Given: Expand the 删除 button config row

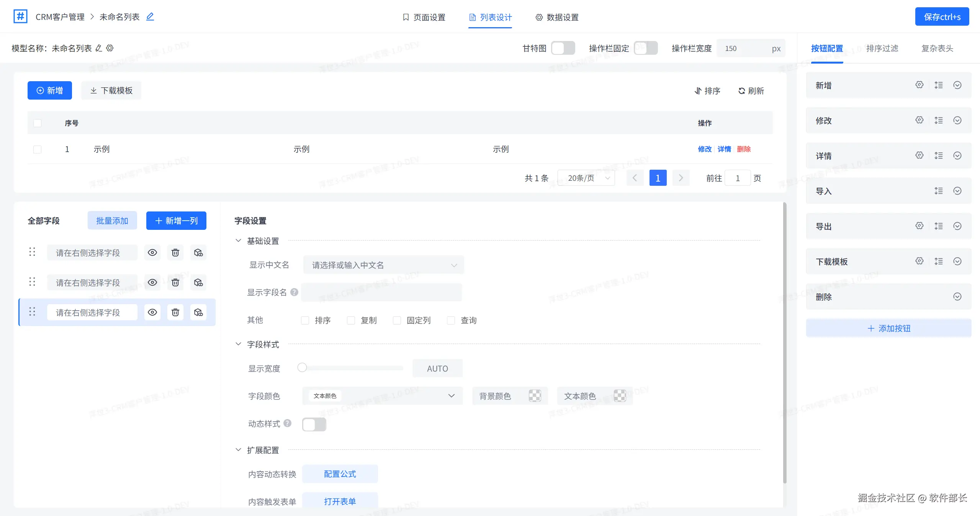Looking at the screenshot, I should point(957,296).
